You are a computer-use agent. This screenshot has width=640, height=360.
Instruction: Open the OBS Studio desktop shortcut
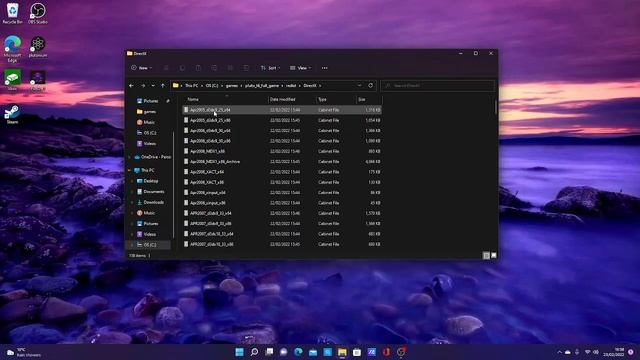[x=38, y=13]
